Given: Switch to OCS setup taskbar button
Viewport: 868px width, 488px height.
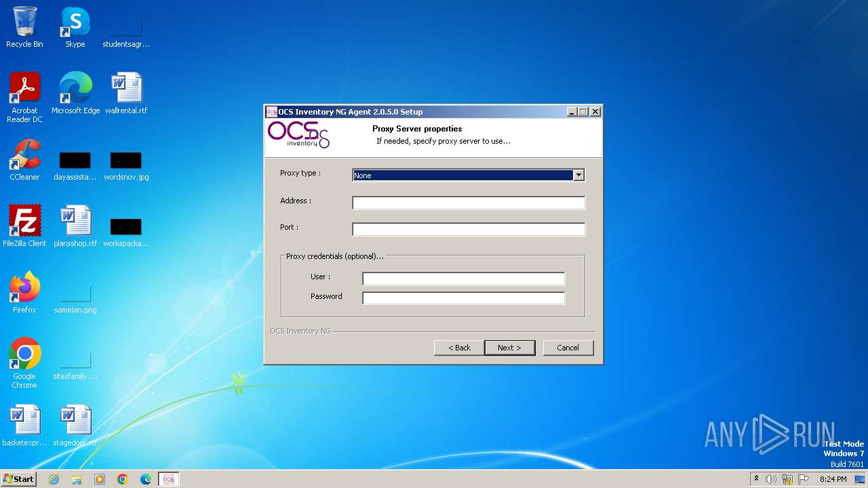Looking at the screenshot, I should (169, 479).
